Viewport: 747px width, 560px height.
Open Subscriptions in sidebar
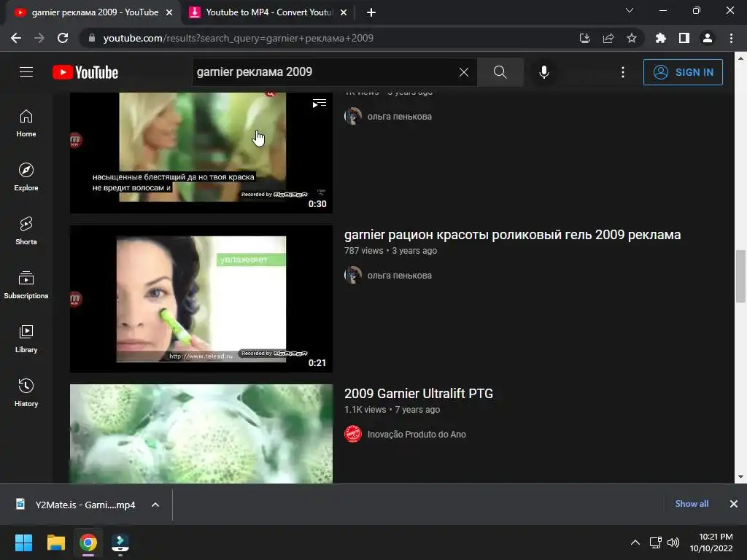pyautogui.click(x=26, y=285)
